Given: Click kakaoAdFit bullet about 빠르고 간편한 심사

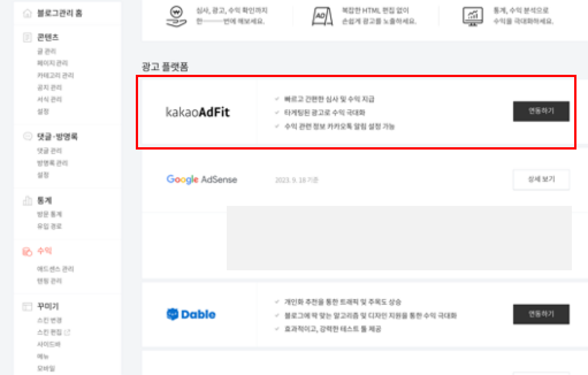Looking at the screenshot, I should pyautogui.click(x=329, y=99).
